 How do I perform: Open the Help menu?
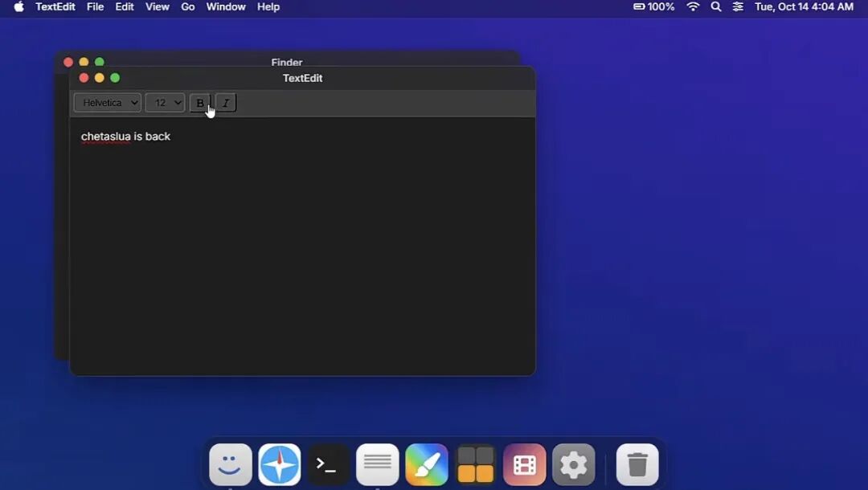[x=268, y=7]
